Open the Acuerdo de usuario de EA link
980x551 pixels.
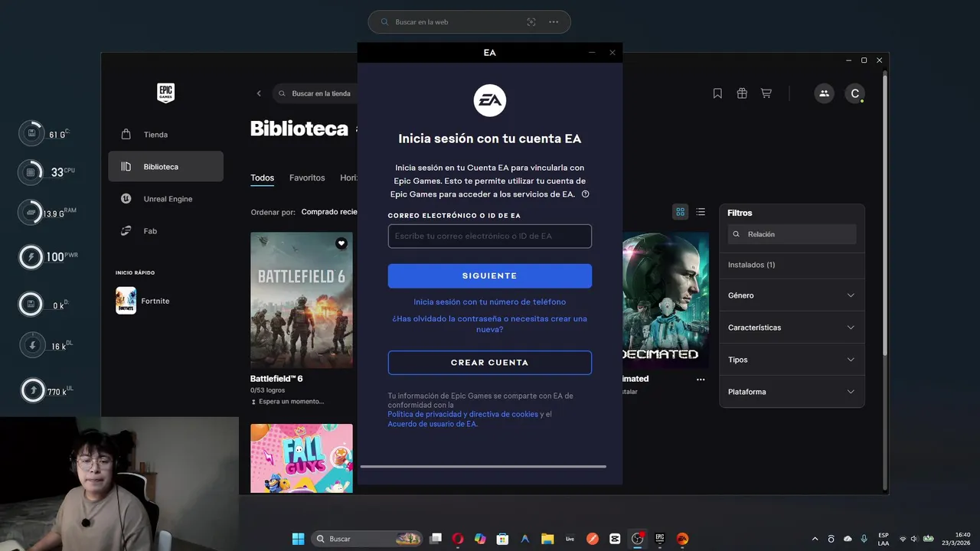point(433,424)
